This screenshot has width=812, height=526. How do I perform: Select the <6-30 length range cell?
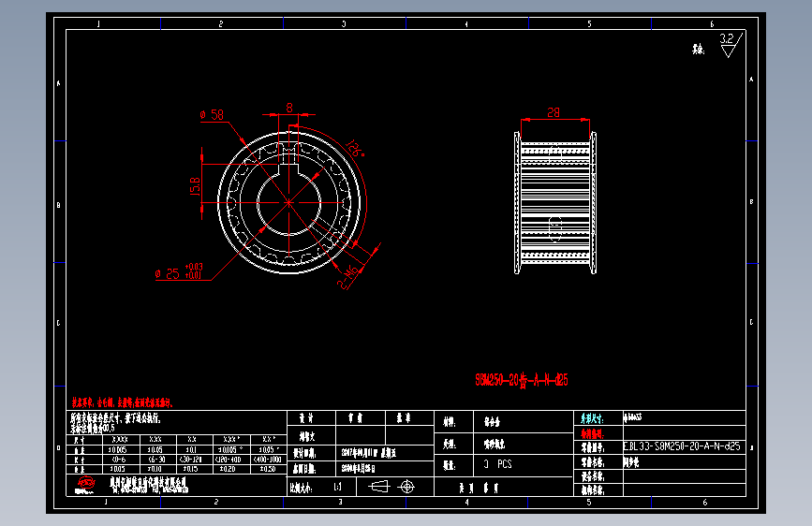[x=155, y=460]
